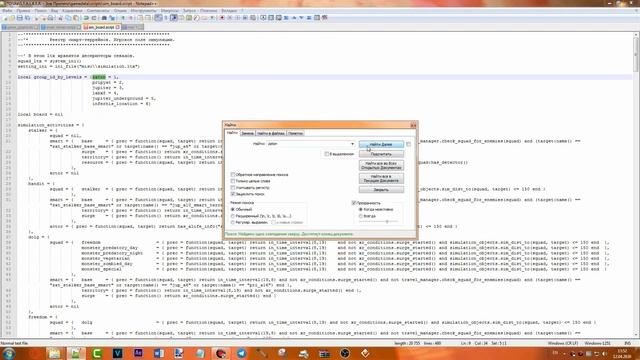This screenshot has width=640, height=360.
Task: Click 'Найти все во всех открытых документах'
Action: [x=381, y=165]
